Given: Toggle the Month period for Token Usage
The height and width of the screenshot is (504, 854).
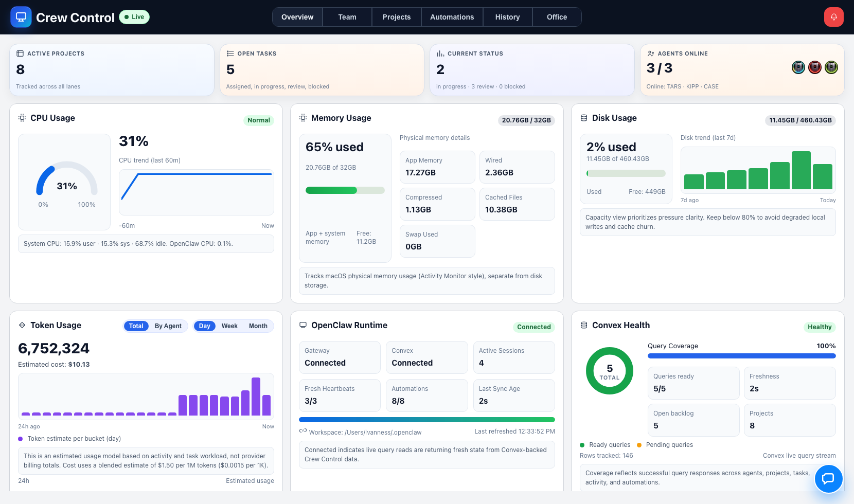Looking at the screenshot, I should [258, 326].
